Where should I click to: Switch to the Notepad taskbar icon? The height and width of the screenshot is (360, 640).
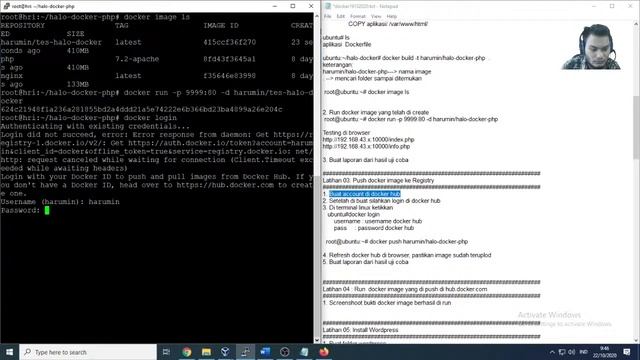pos(304,352)
